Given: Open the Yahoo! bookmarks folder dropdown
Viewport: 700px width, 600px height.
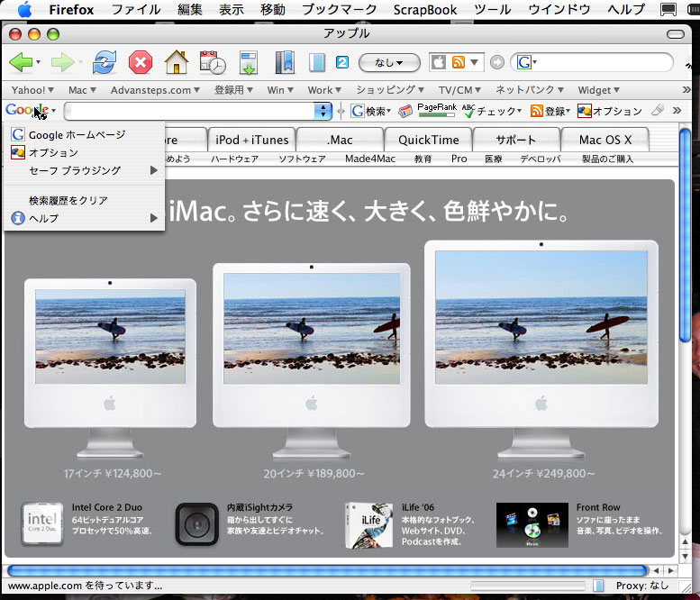Looking at the screenshot, I should pyautogui.click(x=32, y=90).
